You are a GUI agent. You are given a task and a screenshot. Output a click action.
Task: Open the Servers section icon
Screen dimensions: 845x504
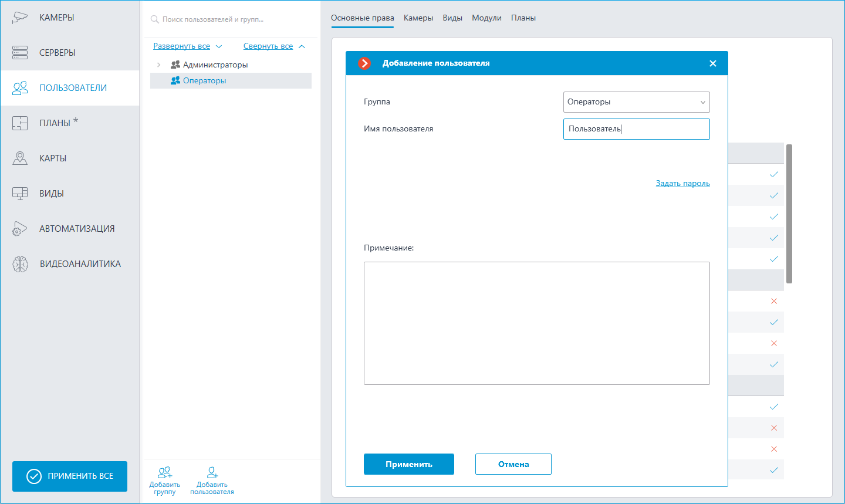click(x=20, y=52)
